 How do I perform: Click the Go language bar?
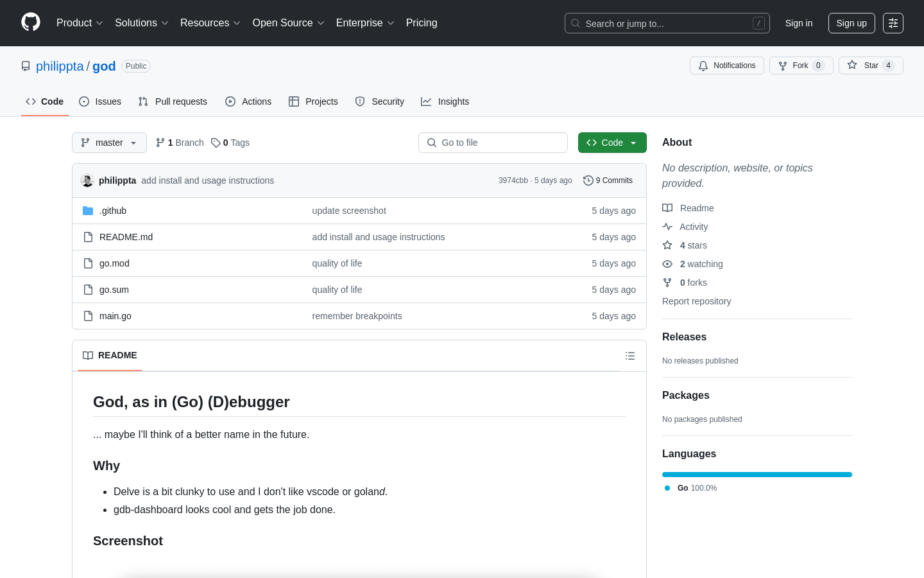tap(757, 475)
